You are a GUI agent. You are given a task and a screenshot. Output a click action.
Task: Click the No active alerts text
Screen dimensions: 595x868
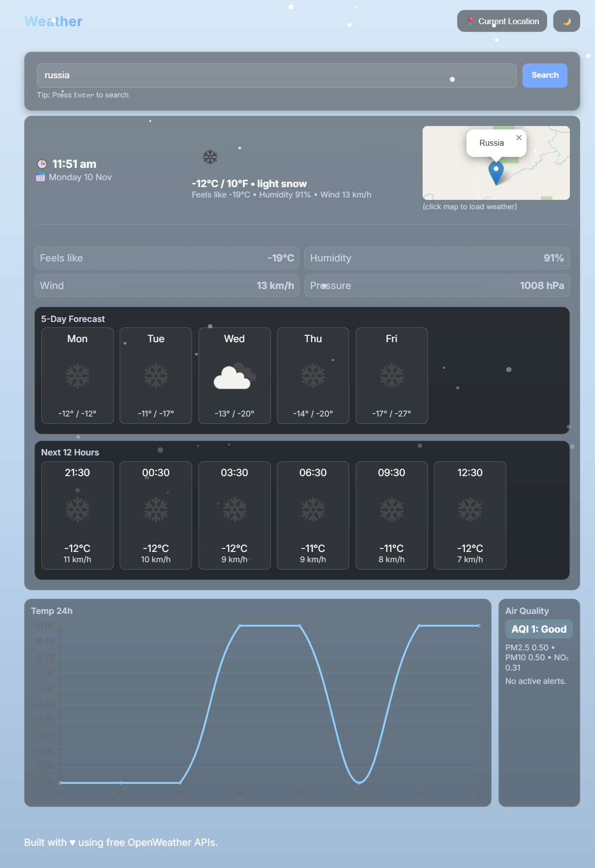(x=536, y=681)
